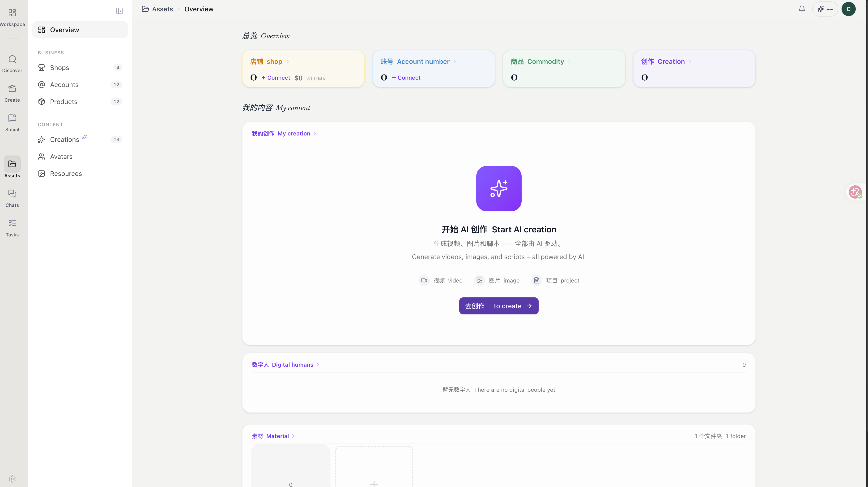Open the settings gear at bottom left

tap(12, 478)
